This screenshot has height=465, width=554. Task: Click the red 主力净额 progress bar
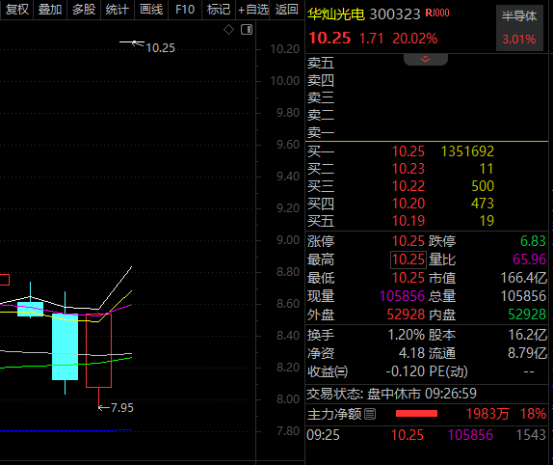(x=417, y=413)
